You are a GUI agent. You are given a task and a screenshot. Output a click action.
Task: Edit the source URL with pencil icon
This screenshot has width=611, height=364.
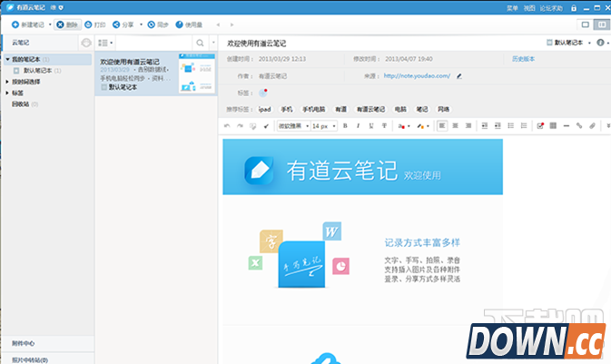pos(459,76)
